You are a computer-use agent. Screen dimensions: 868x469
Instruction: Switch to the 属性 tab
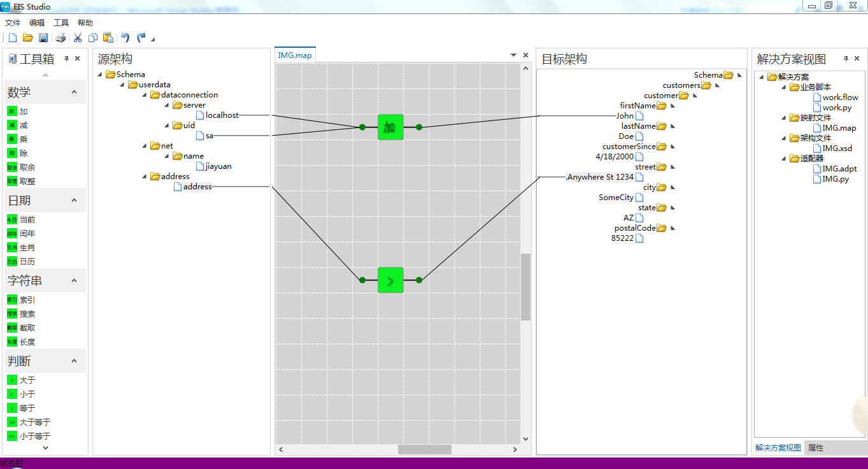pos(816,448)
